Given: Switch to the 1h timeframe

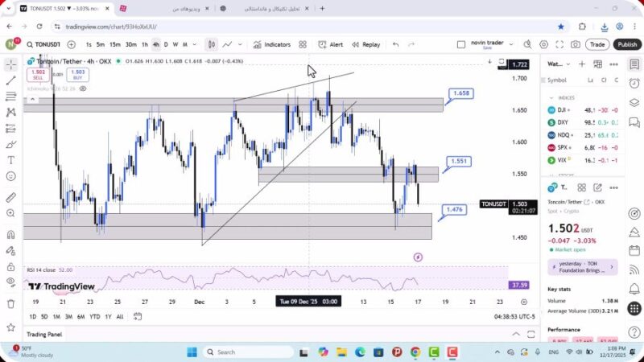Looking at the screenshot, I should tap(145, 45).
